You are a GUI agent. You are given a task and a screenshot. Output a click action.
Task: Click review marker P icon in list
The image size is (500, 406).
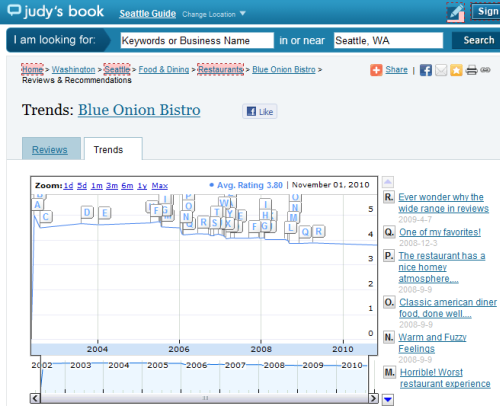(x=389, y=256)
